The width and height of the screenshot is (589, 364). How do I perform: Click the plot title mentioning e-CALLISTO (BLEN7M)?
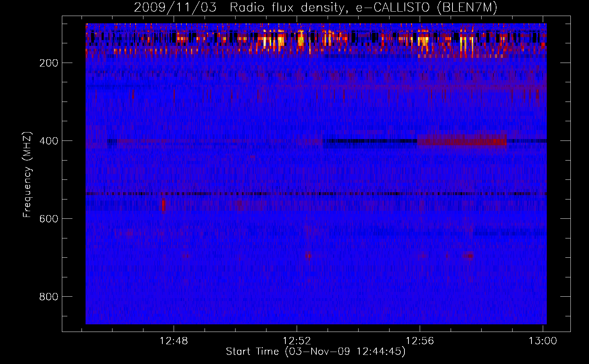click(x=315, y=7)
